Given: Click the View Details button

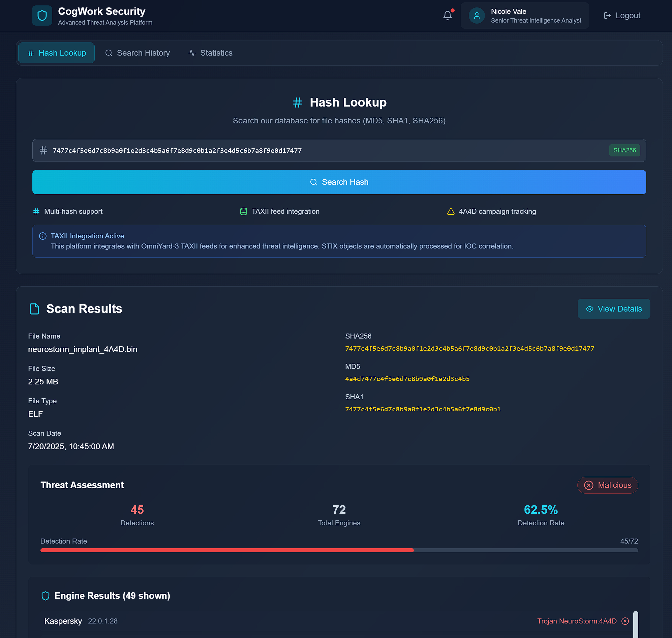Looking at the screenshot, I should [614, 309].
